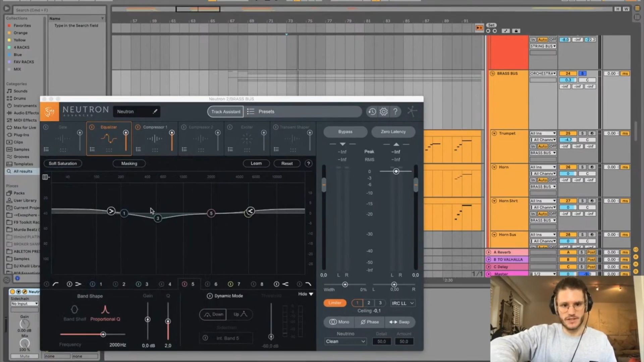Open the Compressor 1 module preset list icon

(x=138, y=149)
